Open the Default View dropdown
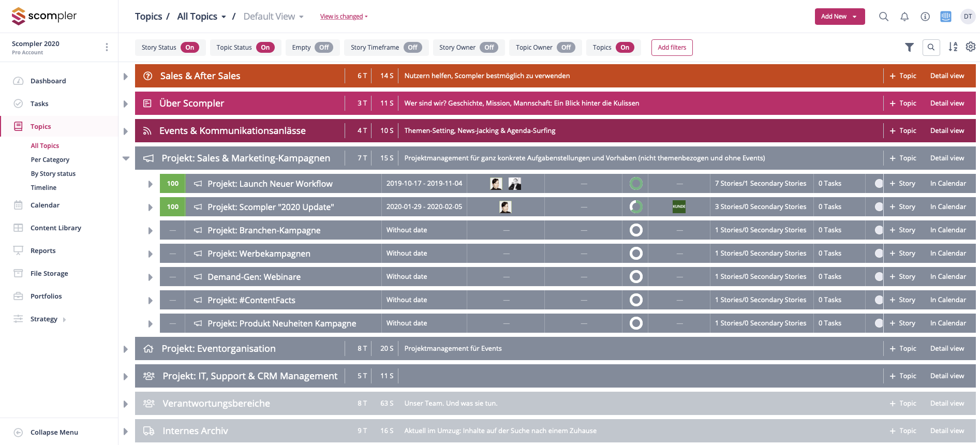The width and height of the screenshot is (980, 445). point(274,17)
